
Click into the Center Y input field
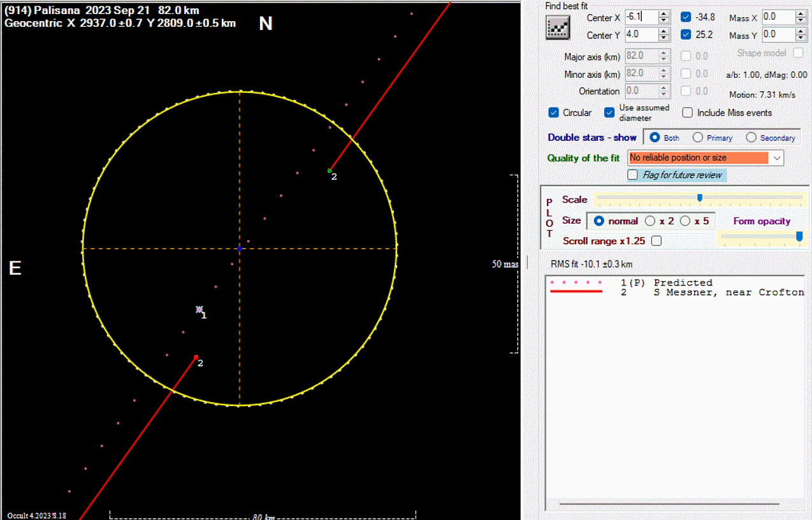(x=641, y=34)
